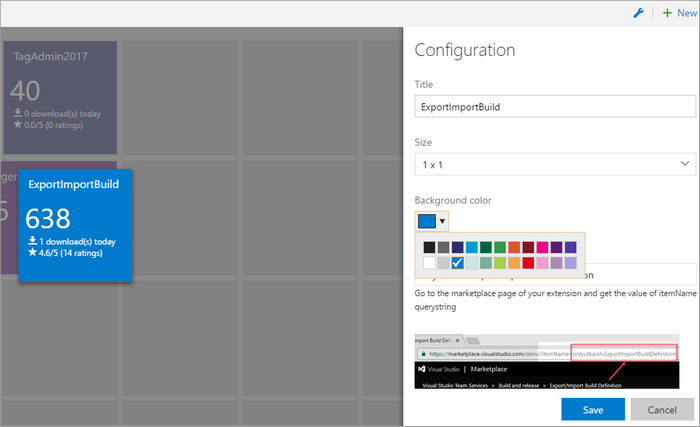Click in the Title input field
700x427 pixels.
pos(554,107)
